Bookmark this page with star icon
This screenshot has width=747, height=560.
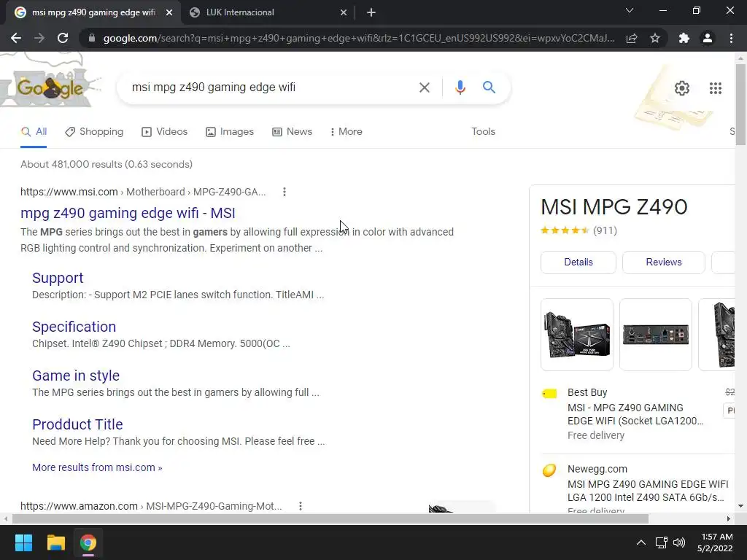(655, 38)
